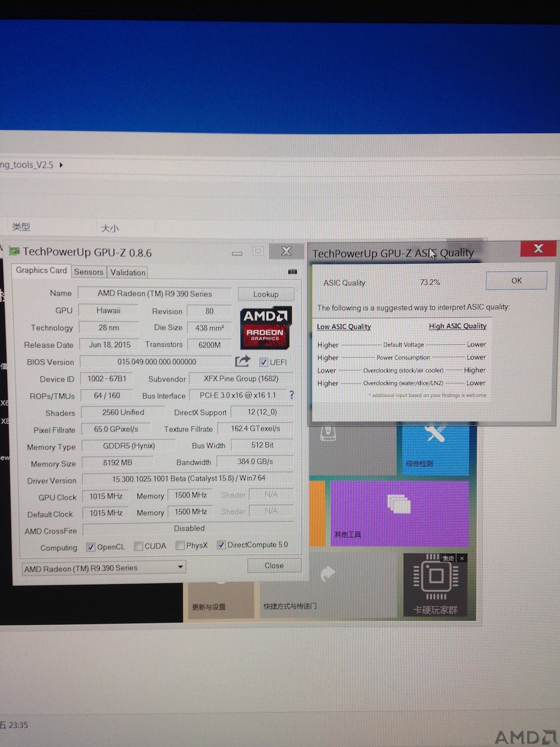Click the 大小 column header
Screen dimensions: 560x747
pos(110,228)
